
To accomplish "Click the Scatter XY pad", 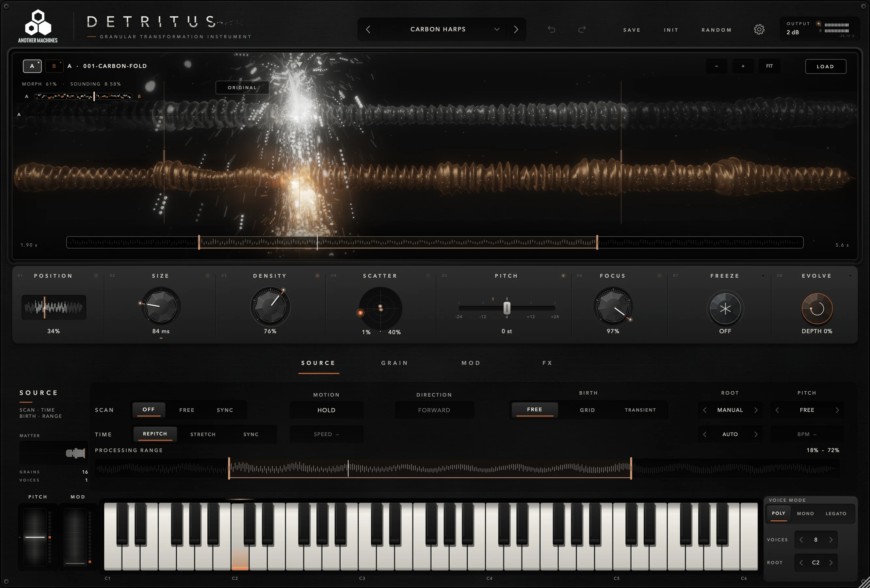I will [380, 308].
